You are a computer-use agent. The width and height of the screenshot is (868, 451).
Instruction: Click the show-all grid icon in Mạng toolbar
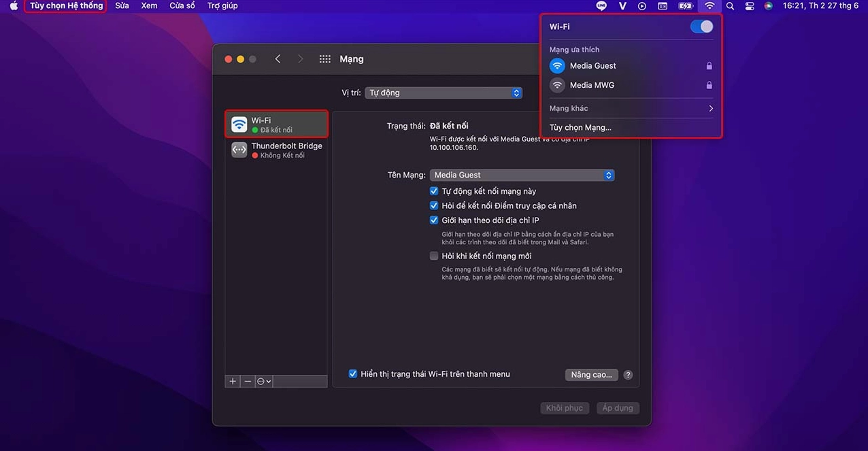tap(325, 59)
